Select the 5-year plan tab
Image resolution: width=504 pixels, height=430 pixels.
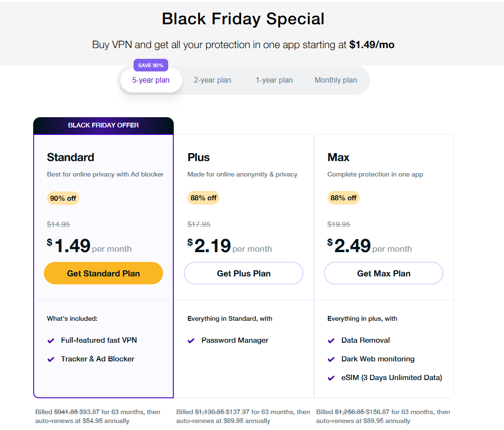(151, 80)
